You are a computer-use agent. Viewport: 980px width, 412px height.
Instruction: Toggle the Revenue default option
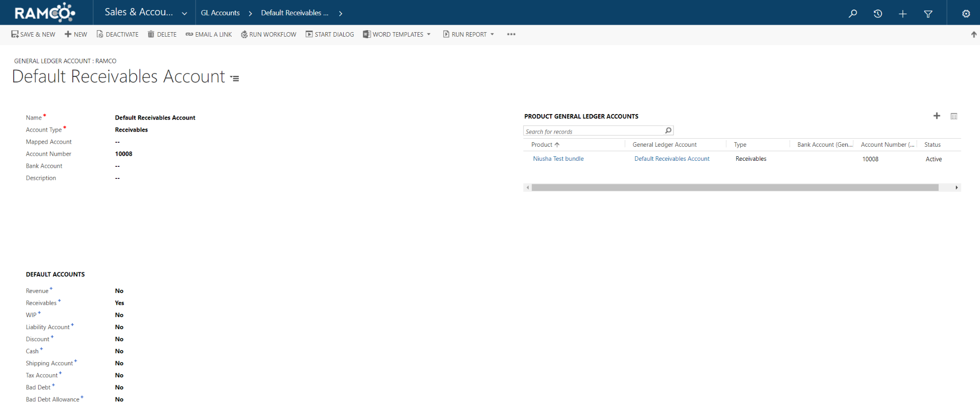119,291
